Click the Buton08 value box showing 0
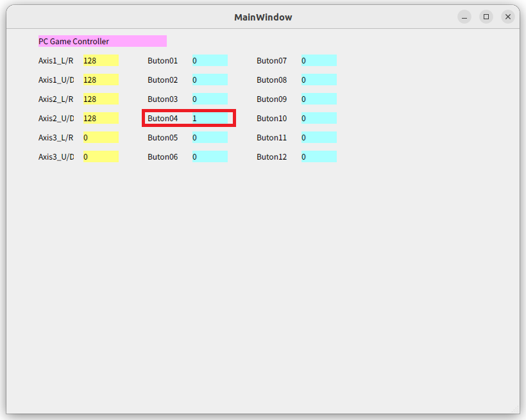 (x=318, y=80)
